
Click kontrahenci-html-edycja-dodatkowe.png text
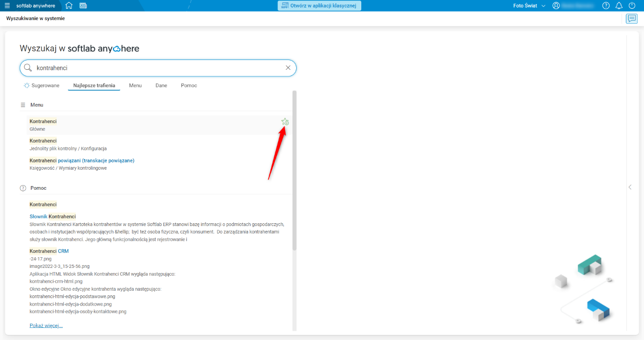click(71, 304)
